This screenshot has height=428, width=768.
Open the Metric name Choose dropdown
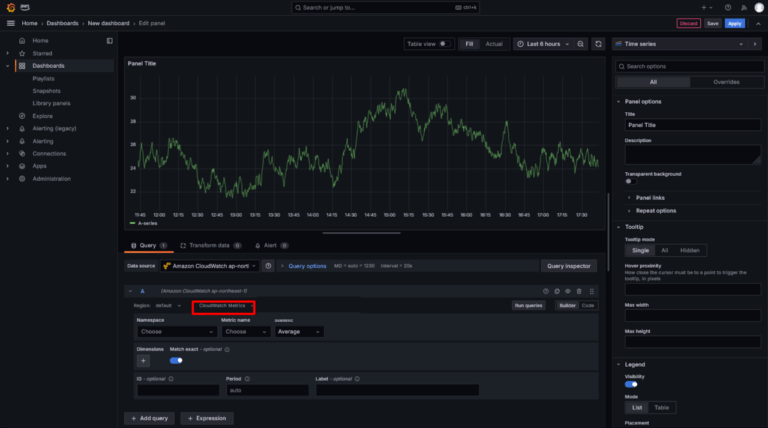coord(245,332)
